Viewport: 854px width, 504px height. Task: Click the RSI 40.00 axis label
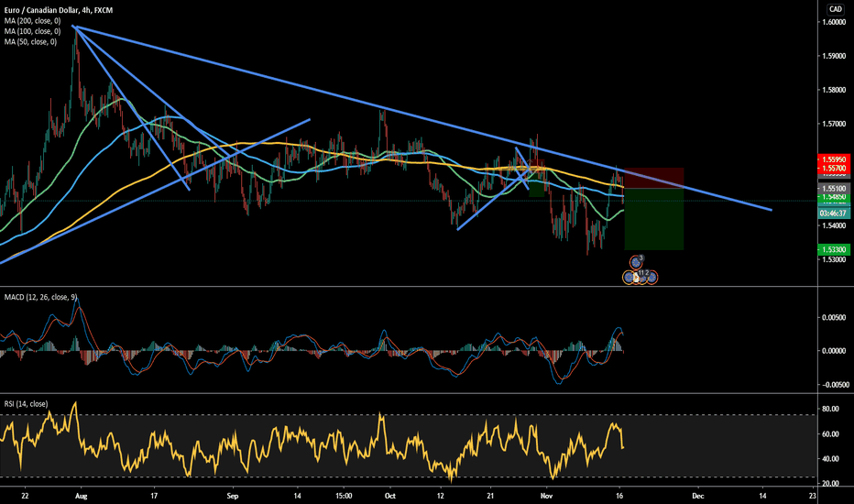pos(830,459)
